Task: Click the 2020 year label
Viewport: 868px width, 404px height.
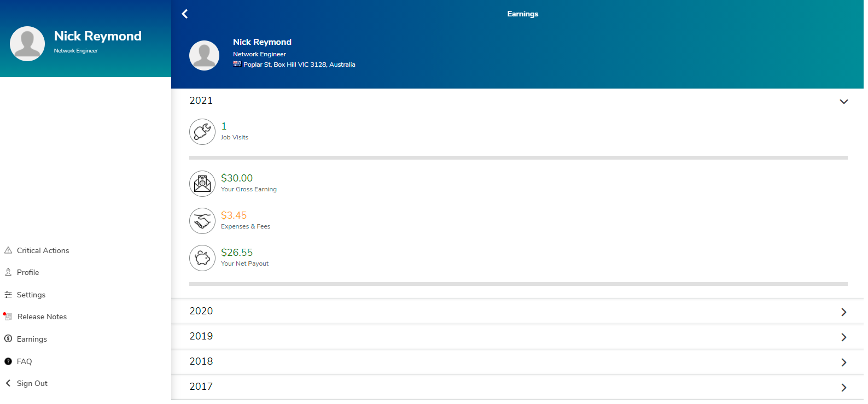Action: [201, 311]
